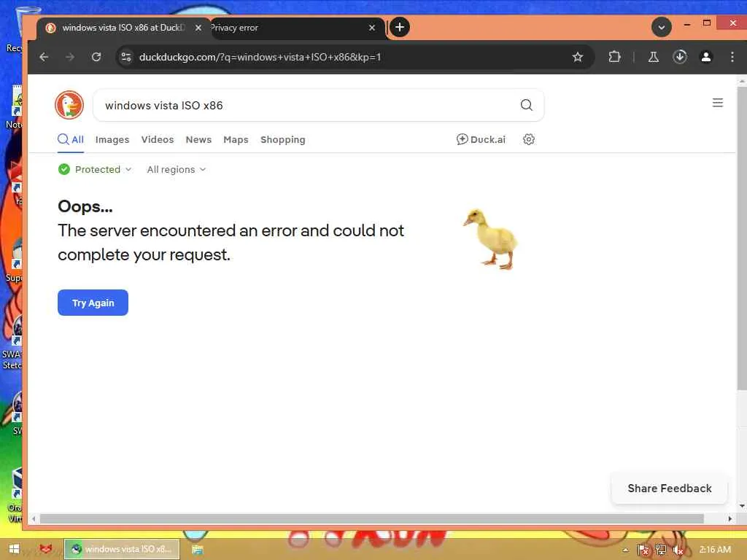Click the forward navigation arrow
The image size is (747, 560).
(70, 57)
